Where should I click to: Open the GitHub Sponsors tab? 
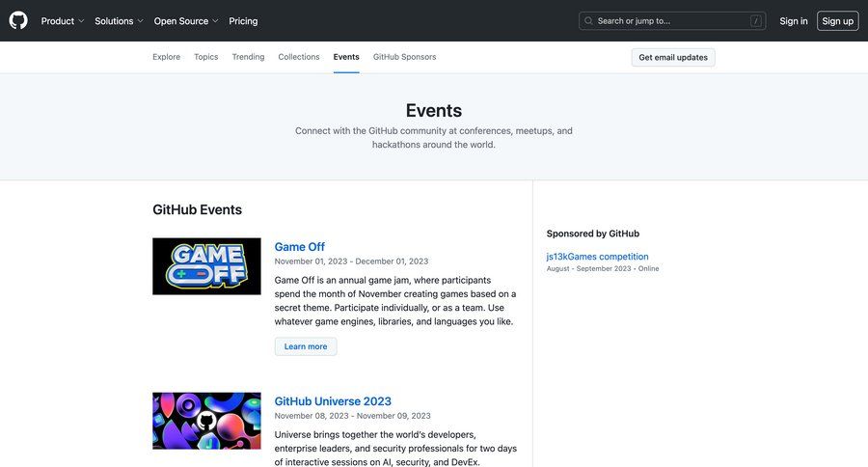pos(405,57)
